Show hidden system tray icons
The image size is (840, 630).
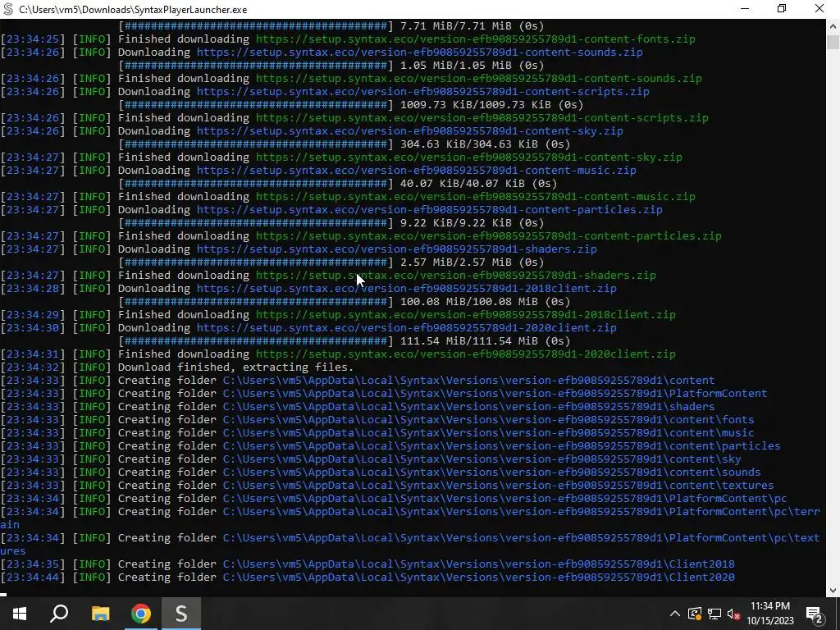[x=675, y=614]
